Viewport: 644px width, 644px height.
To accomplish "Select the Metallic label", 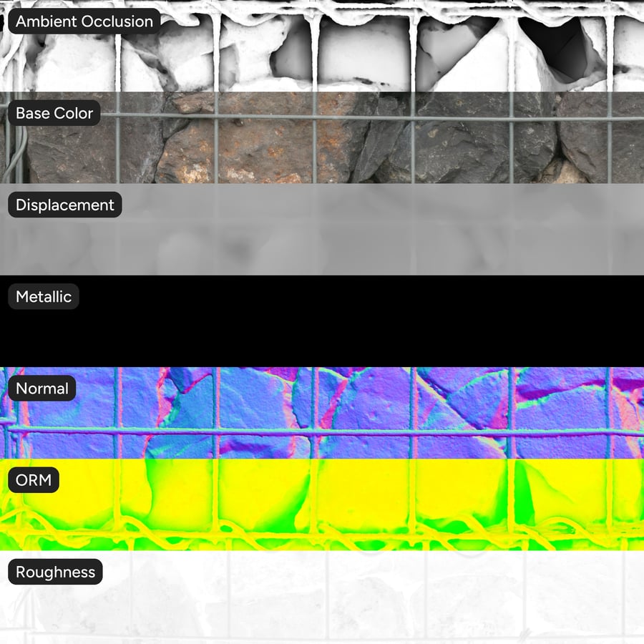I will [x=44, y=296].
